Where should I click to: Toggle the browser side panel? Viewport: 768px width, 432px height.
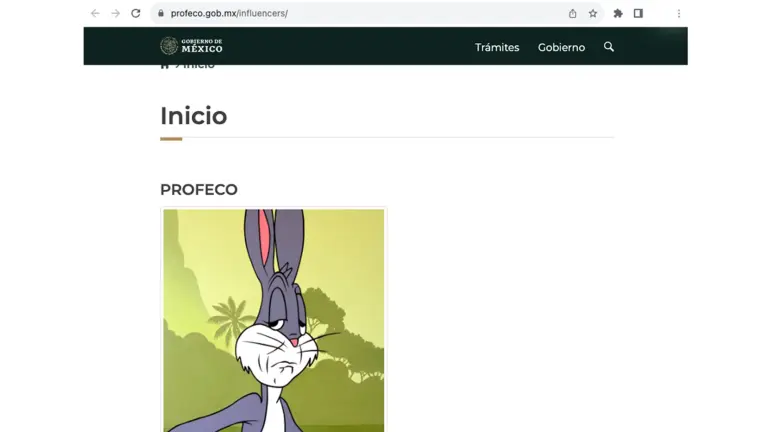(x=638, y=13)
